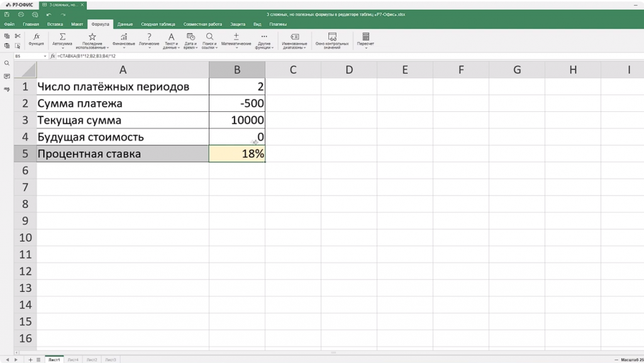Click the Select all icon
This screenshot has height=363, width=644.
[18, 46]
